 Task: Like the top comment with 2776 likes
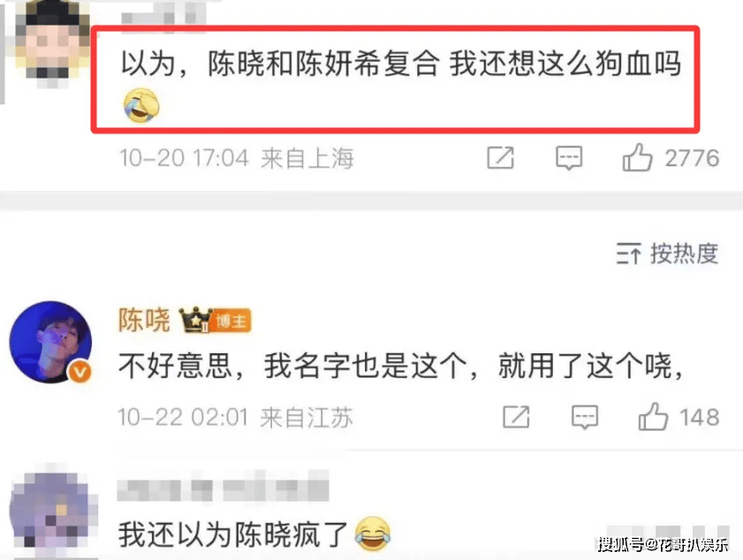tap(637, 158)
